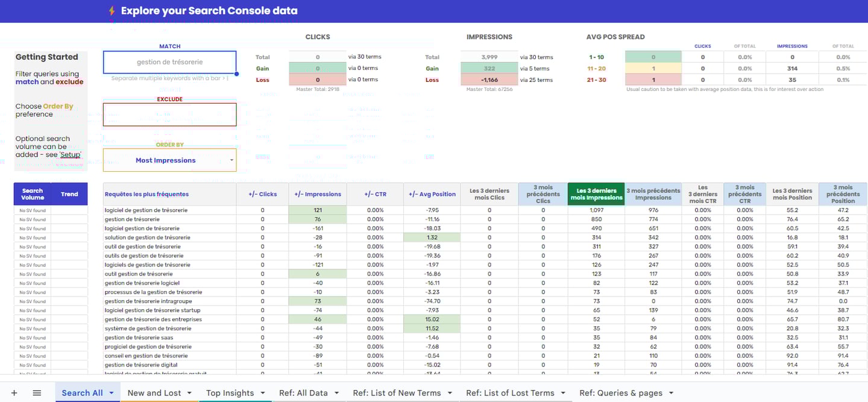This screenshot has width=868, height=402.
Task: Select the green Les 3 derniers mois Impressions header
Action: (x=596, y=194)
